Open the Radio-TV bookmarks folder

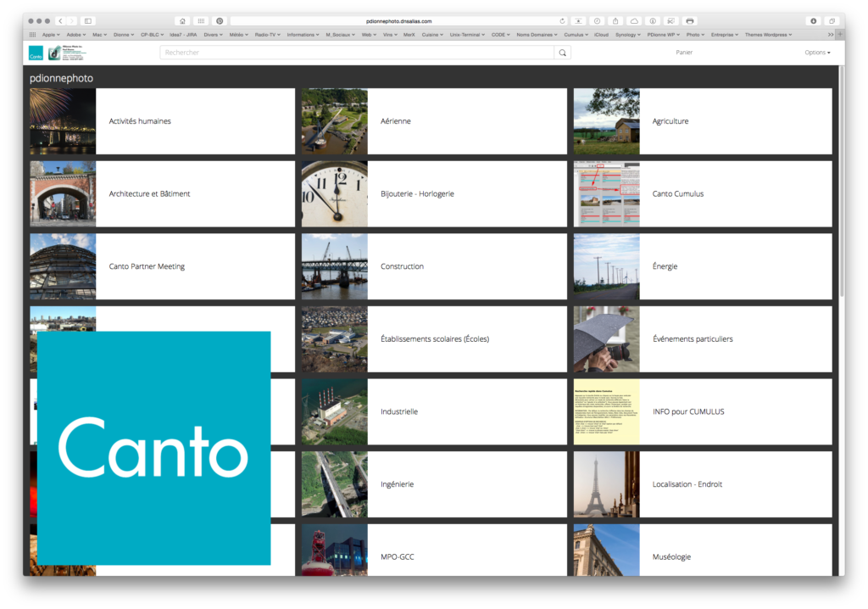pyautogui.click(x=267, y=35)
